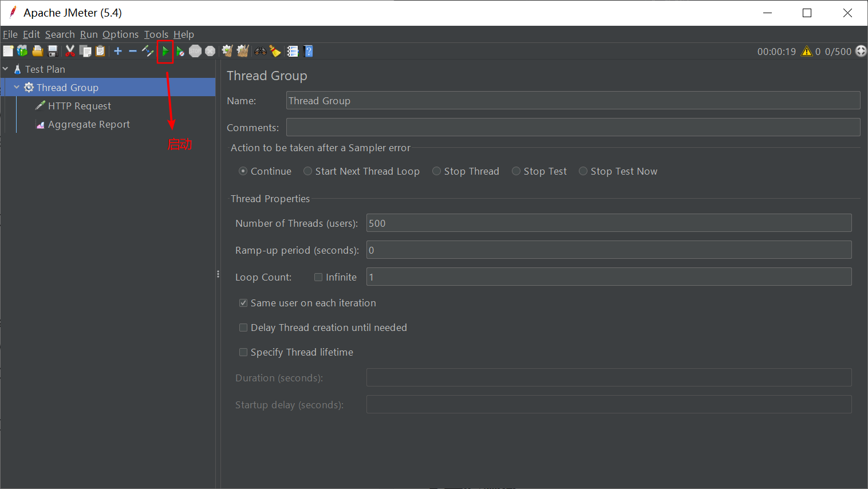Stop the running test threads

[195, 52]
